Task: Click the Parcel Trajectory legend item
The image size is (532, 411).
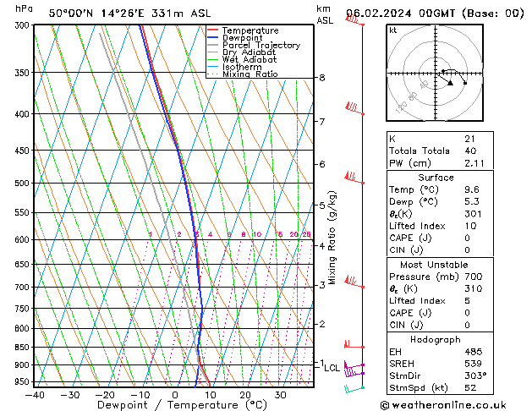Action: (x=261, y=46)
